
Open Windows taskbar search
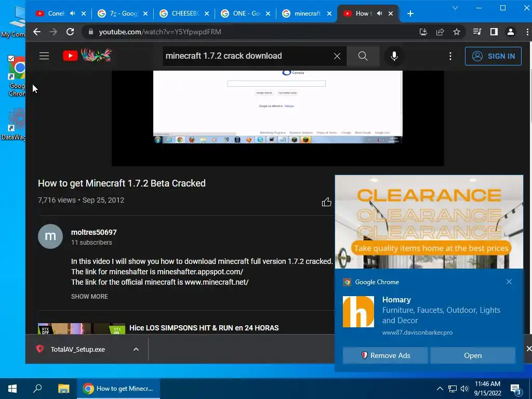pos(37,389)
